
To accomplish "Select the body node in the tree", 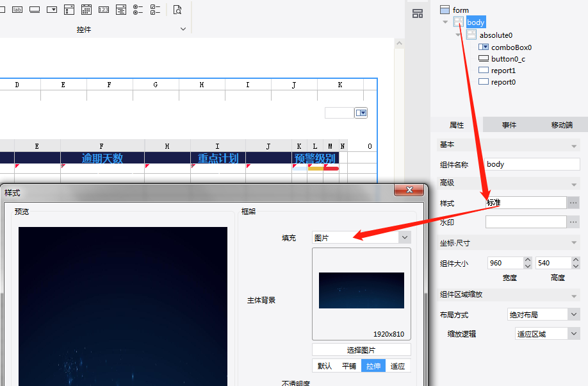I will (x=476, y=22).
